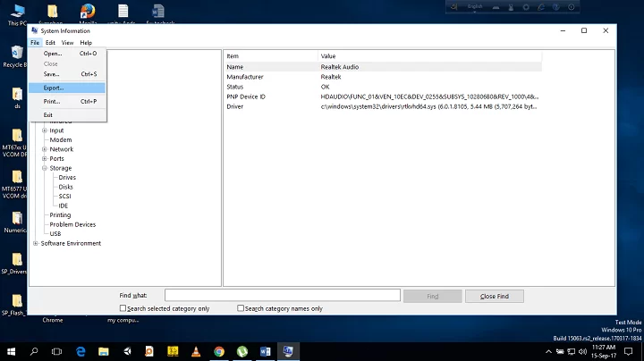
Task: Open uTorrent from the taskbar
Action: coord(242,351)
